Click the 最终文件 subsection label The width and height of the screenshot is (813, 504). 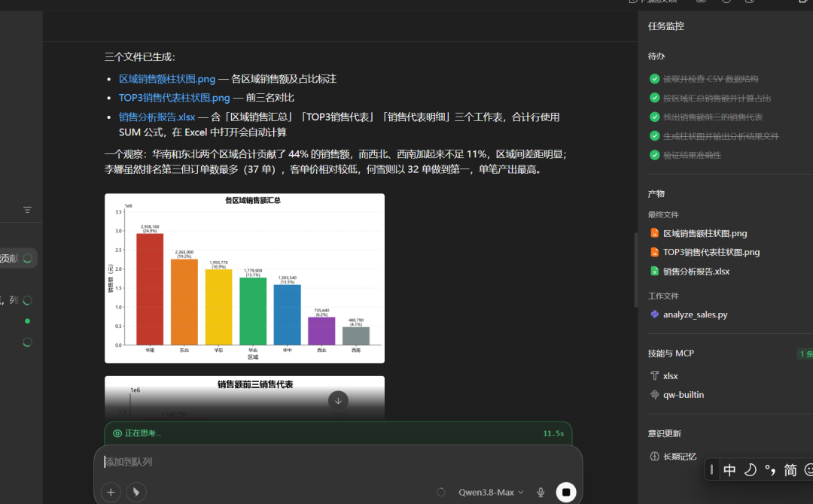663,214
